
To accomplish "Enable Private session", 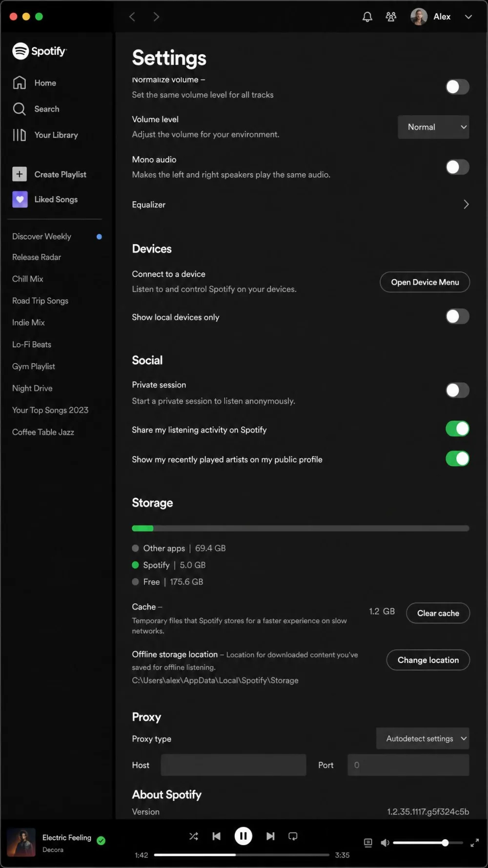I will [x=457, y=390].
